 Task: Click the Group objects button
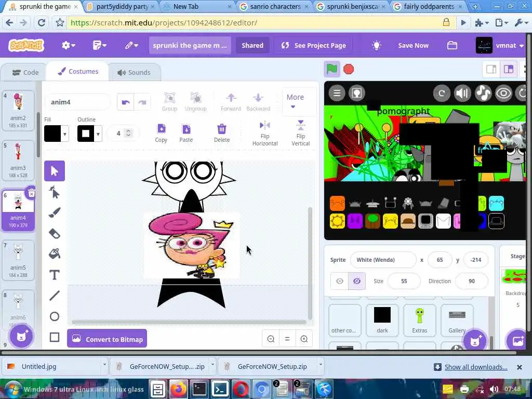tap(169, 101)
